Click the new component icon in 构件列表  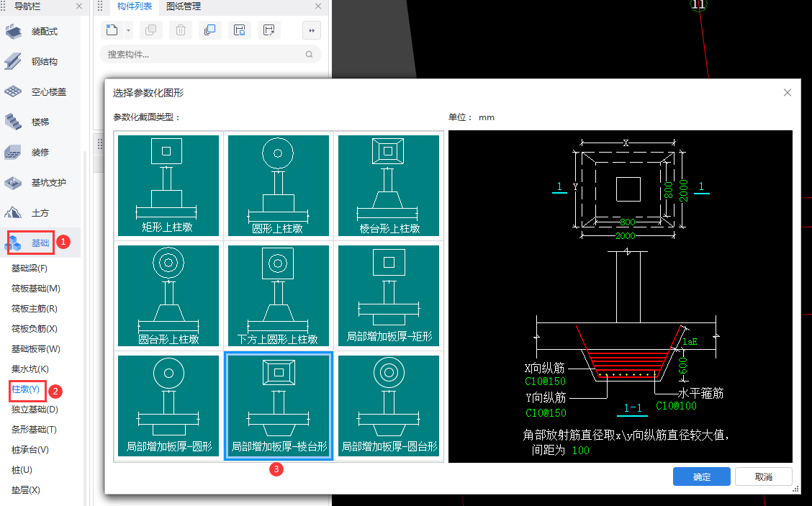pyautogui.click(x=112, y=30)
